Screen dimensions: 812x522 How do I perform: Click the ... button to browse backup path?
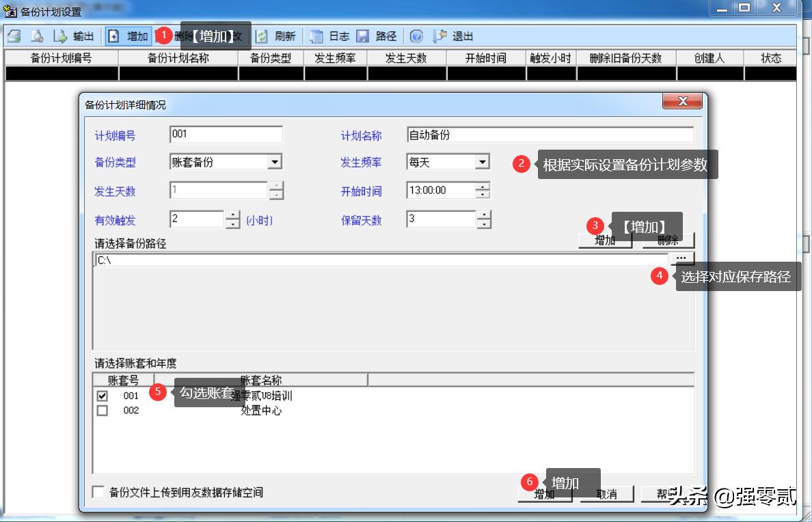(681, 258)
